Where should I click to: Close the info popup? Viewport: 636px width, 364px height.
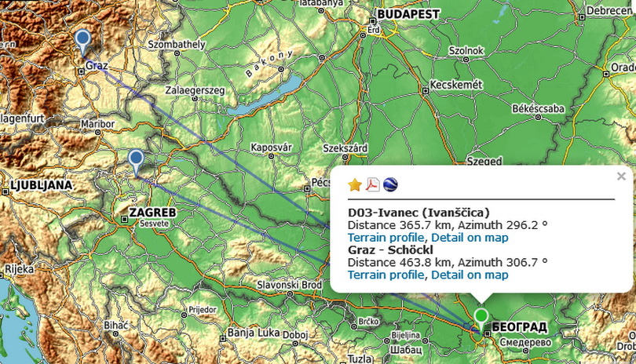click(621, 177)
